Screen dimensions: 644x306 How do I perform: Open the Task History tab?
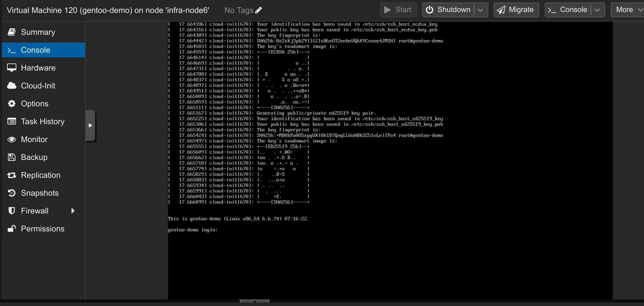pos(43,121)
